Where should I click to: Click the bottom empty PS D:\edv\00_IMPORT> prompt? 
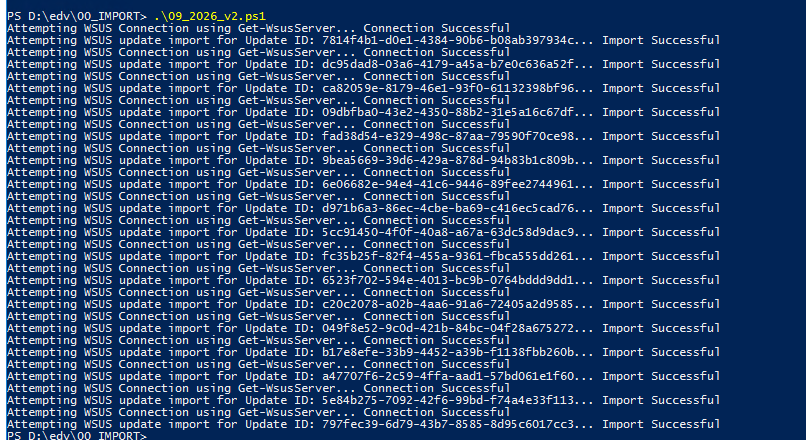pyautogui.click(x=77, y=436)
